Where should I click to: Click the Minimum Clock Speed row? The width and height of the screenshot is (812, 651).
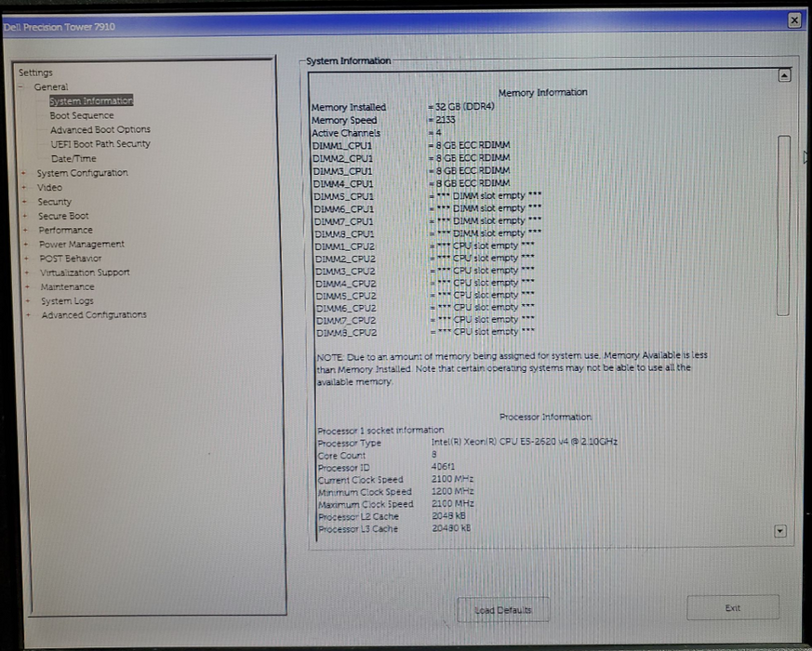tap(396, 491)
